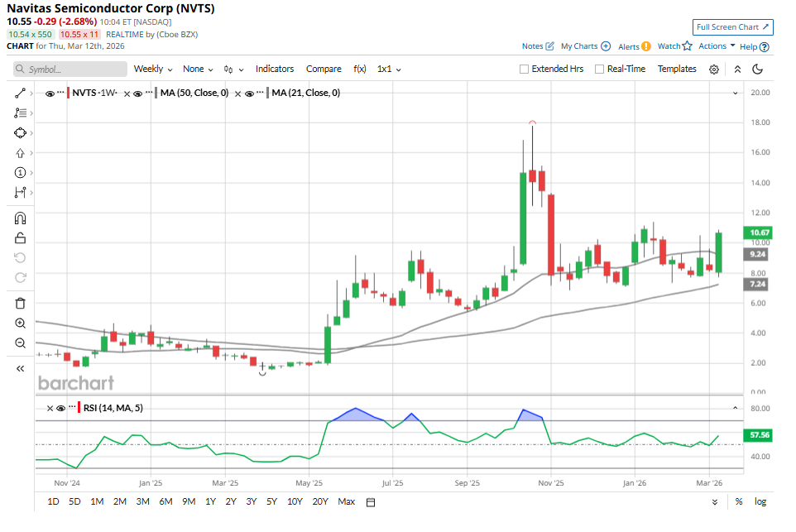Open RSI indicator options ellipsis

coord(72,407)
